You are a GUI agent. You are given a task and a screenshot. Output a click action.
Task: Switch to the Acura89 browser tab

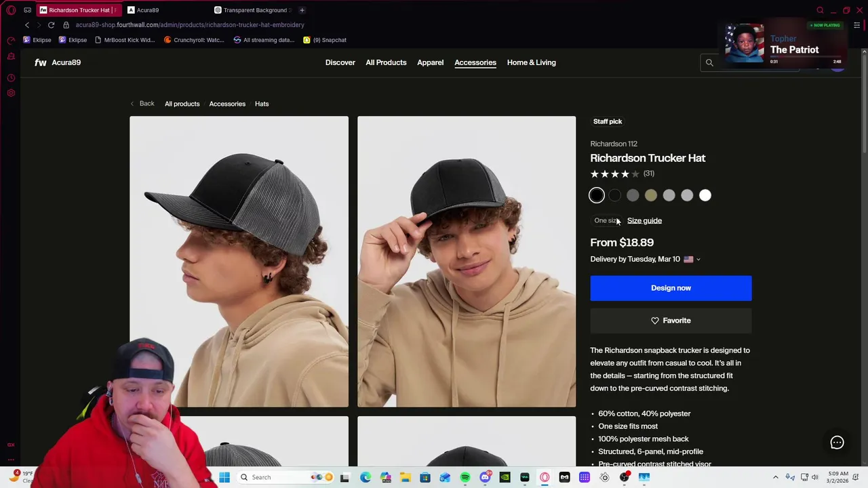[147, 10]
